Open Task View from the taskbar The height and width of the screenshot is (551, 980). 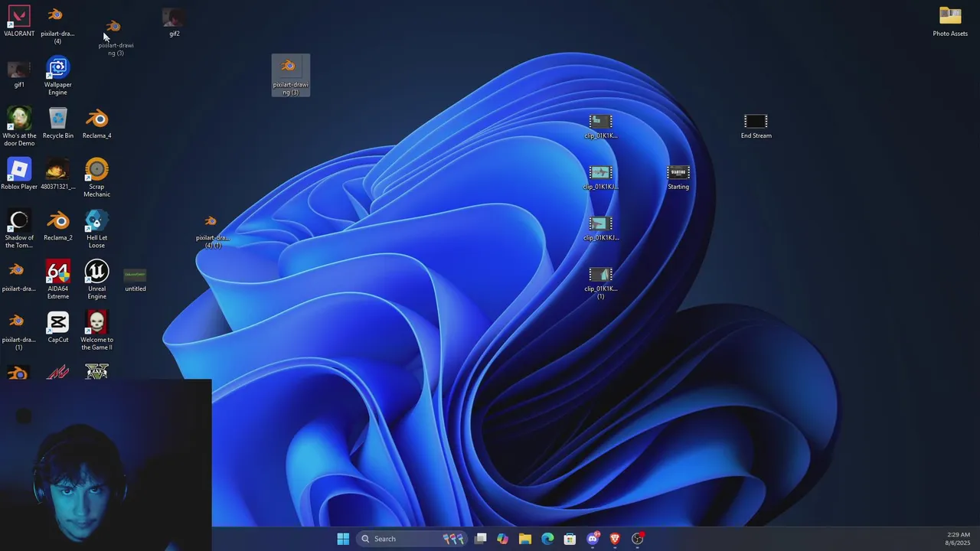480,539
